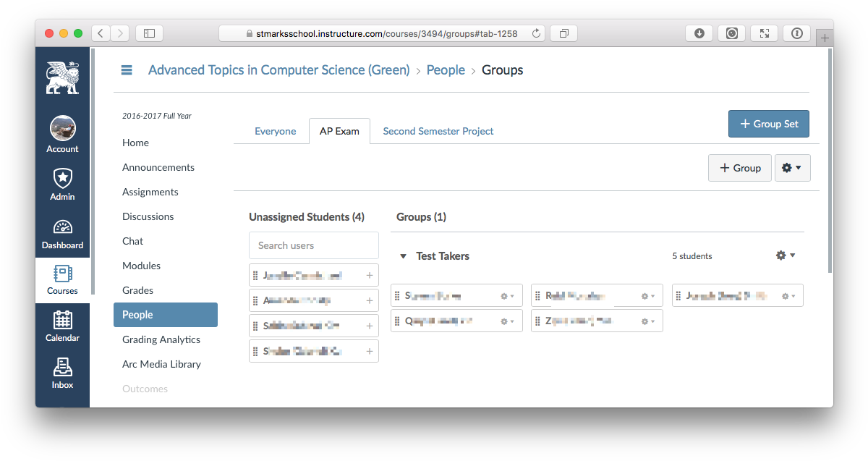Screen dimensions: 868x461
Task: Click the page's vertical scrollbar
Action: point(829,159)
